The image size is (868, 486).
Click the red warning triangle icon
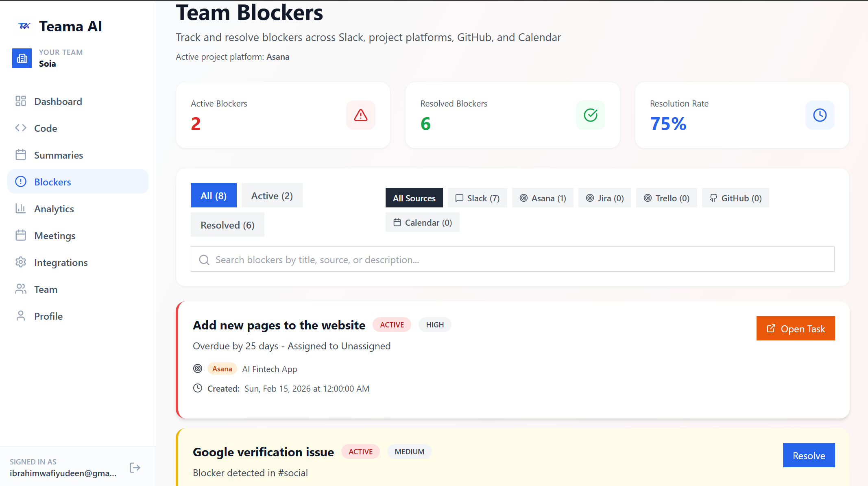tap(360, 115)
